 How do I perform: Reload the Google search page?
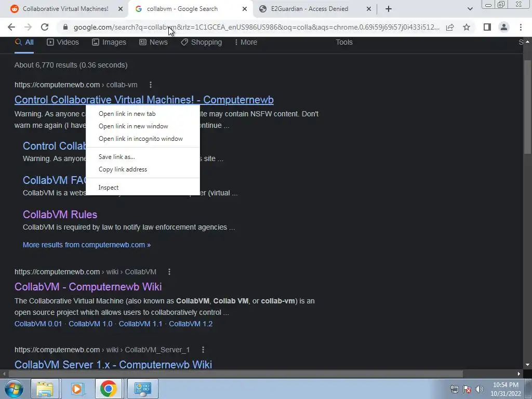point(45,27)
